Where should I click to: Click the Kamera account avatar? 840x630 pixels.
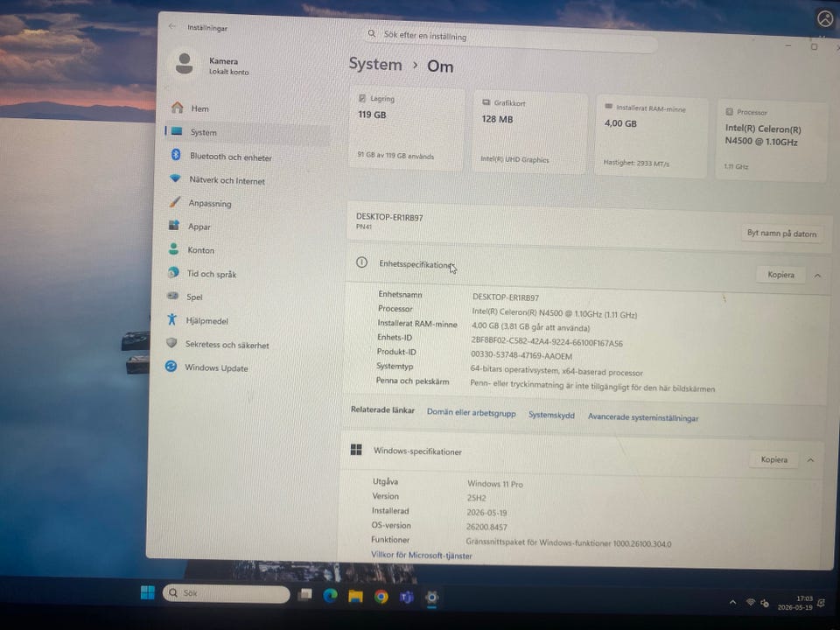[185, 64]
